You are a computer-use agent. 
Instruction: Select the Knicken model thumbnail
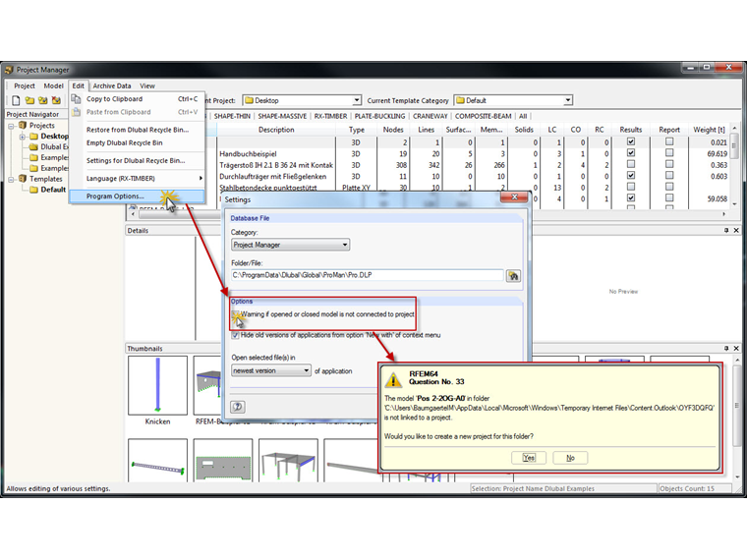[157, 385]
